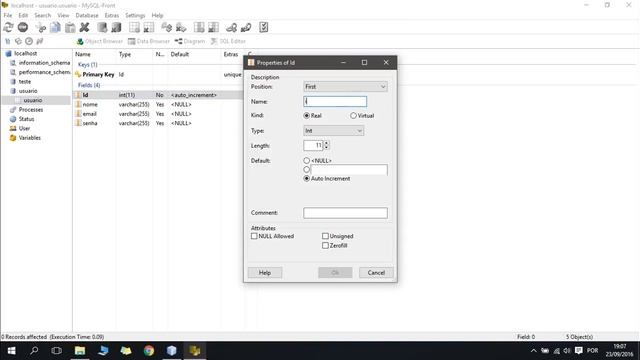The height and width of the screenshot is (360, 640).
Task: Enable the NULL Allowed checkbox
Action: pyautogui.click(x=254, y=236)
